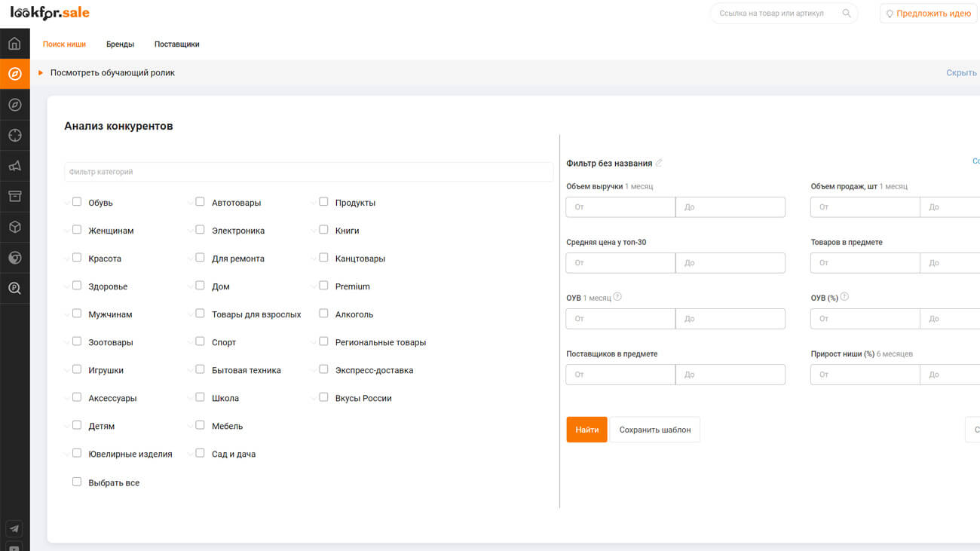The height and width of the screenshot is (551, 980).
Task: Open the megaphone advertising sidebar icon
Action: pos(14,166)
